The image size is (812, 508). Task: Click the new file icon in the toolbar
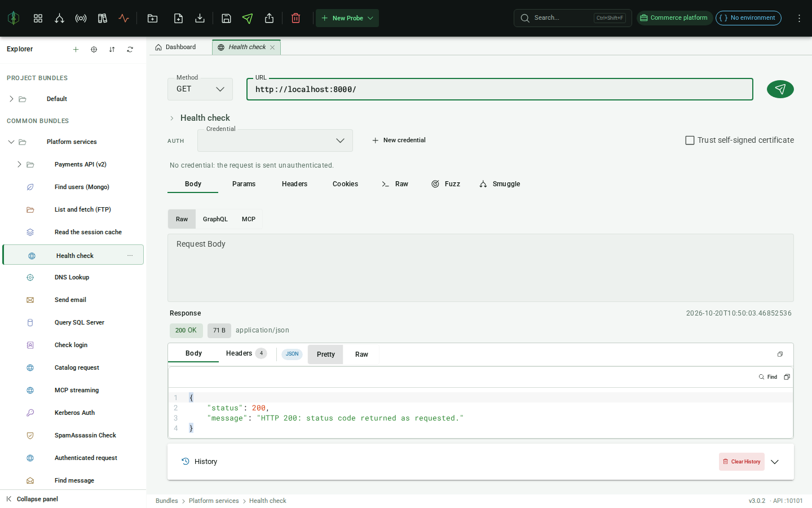click(178, 18)
